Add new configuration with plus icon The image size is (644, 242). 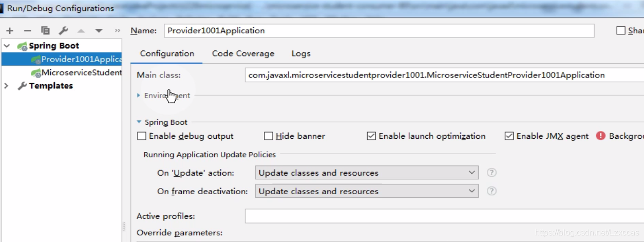point(10,31)
